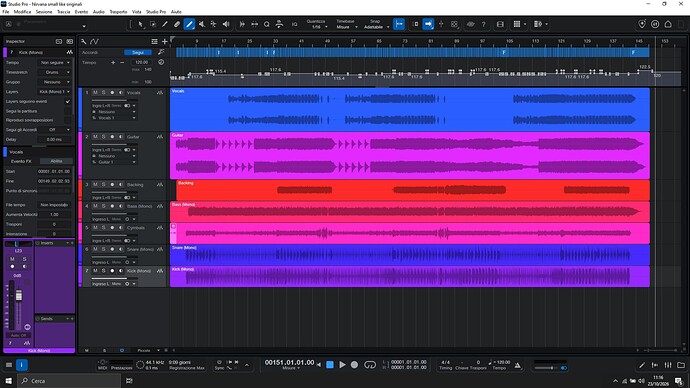Open 'Segui gli Accordi' Off dropdown
The width and height of the screenshot is (690, 388).
click(55, 130)
